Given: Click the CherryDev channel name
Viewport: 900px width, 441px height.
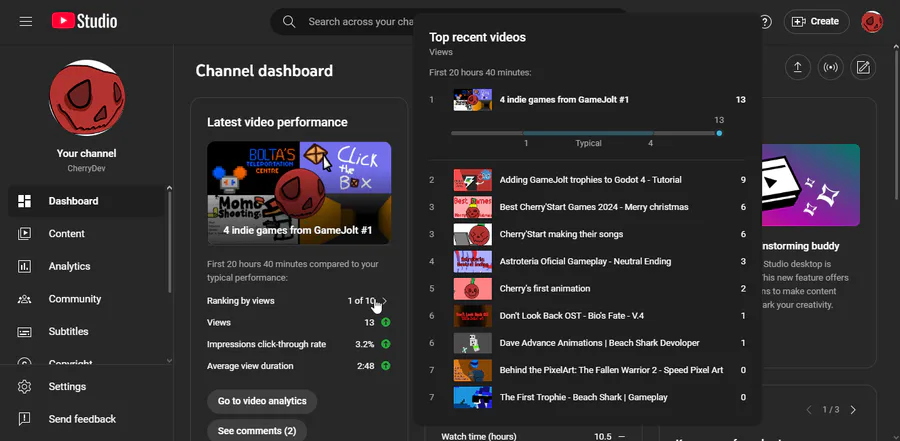Looking at the screenshot, I should pyautogui.click(x=86, y=169).
